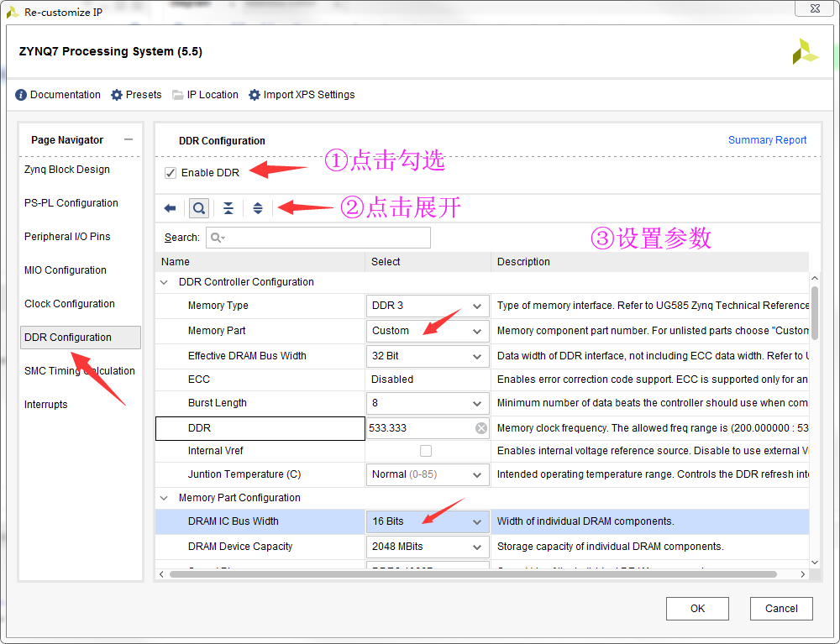Select the Burst Length row label
The height and width of the screenshot is (644, 840).
click(x=217, y=403)
